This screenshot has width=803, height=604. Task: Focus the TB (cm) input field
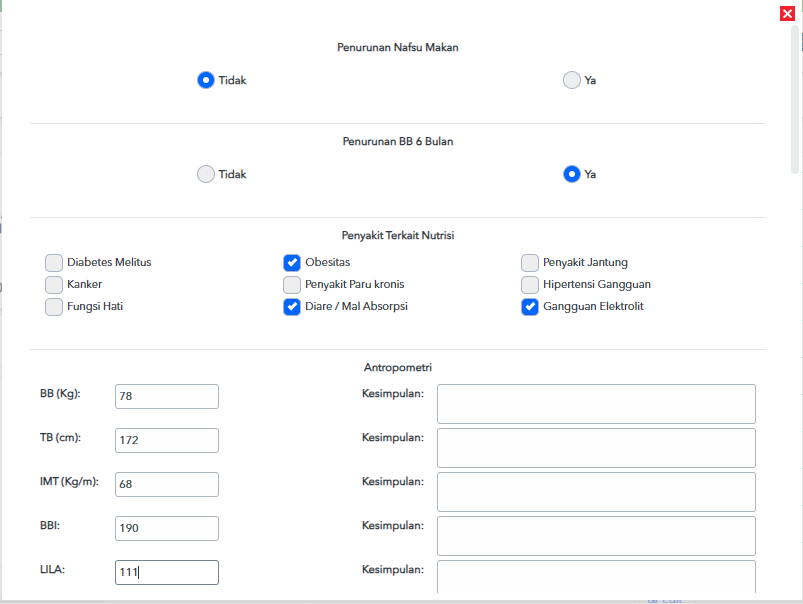tap(167, 441)
